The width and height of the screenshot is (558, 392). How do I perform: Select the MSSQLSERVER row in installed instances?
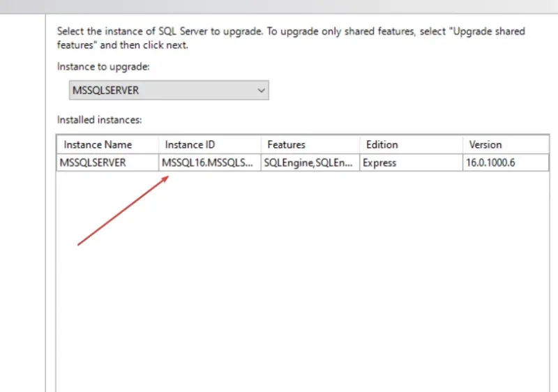[95, 163]
